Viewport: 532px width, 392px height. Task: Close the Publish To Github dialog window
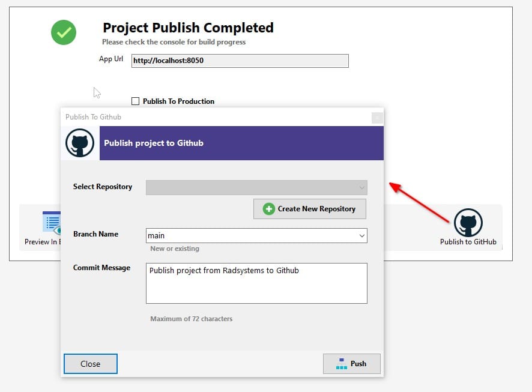[377, 118]
